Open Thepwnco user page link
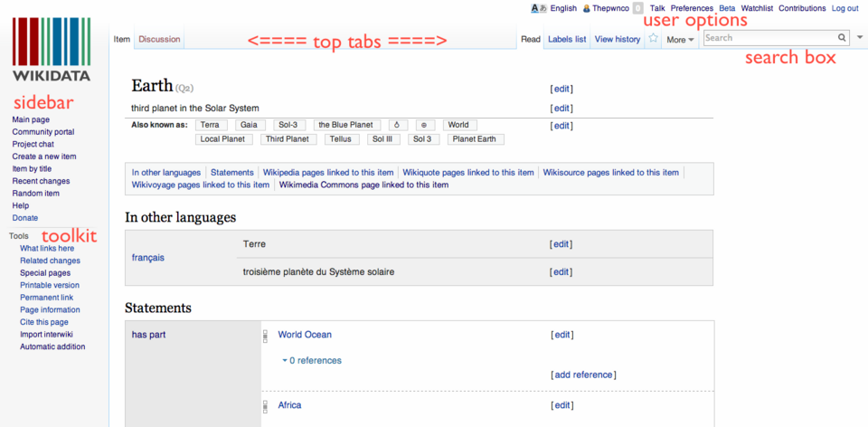This screenshot has height=427, width=868. coord(610,8)
